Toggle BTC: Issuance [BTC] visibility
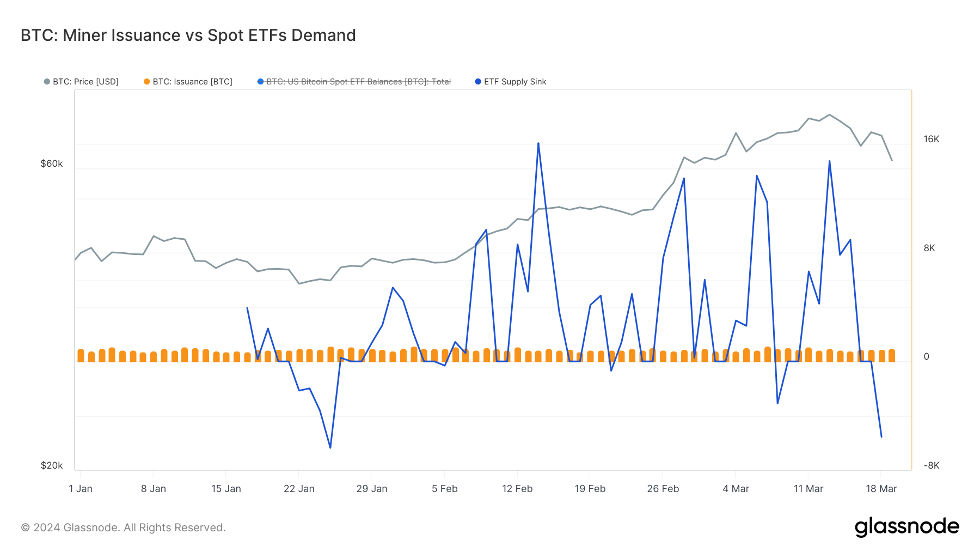The width and height of the screenshot is (980, 552). click(192, 82)
